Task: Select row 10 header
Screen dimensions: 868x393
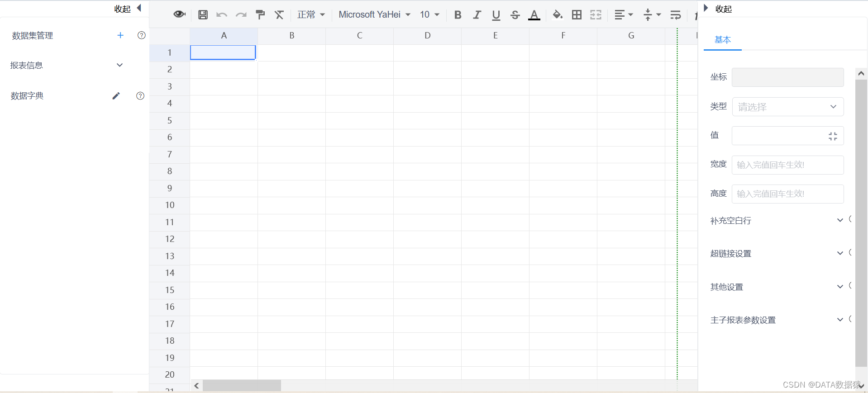Action: 170,205
